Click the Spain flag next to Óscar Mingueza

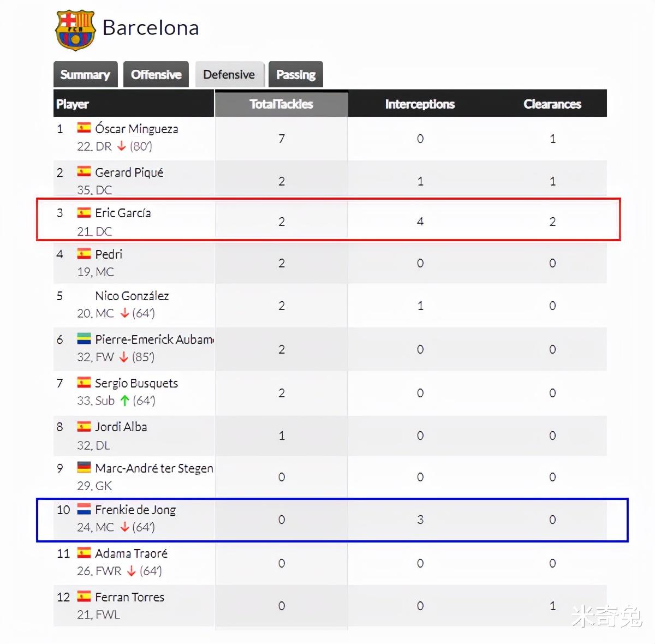tap(84, 128)
